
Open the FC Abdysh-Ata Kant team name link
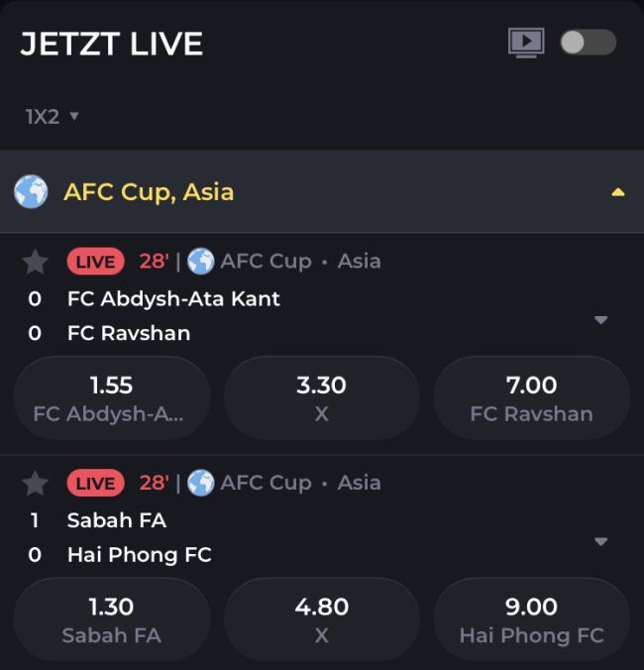coord(173,298)
